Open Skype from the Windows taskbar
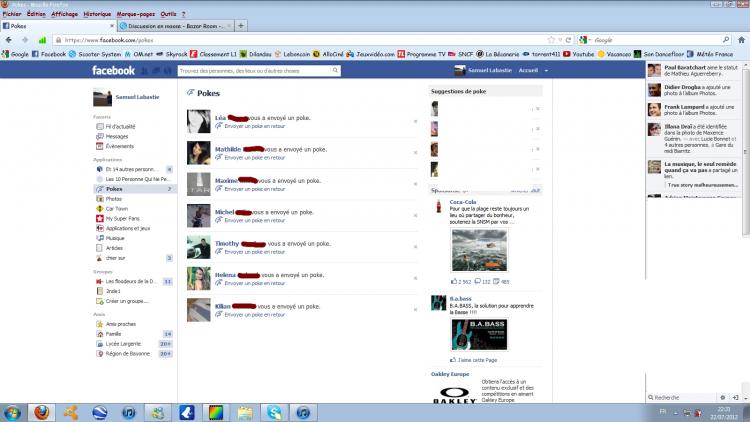 275,411
